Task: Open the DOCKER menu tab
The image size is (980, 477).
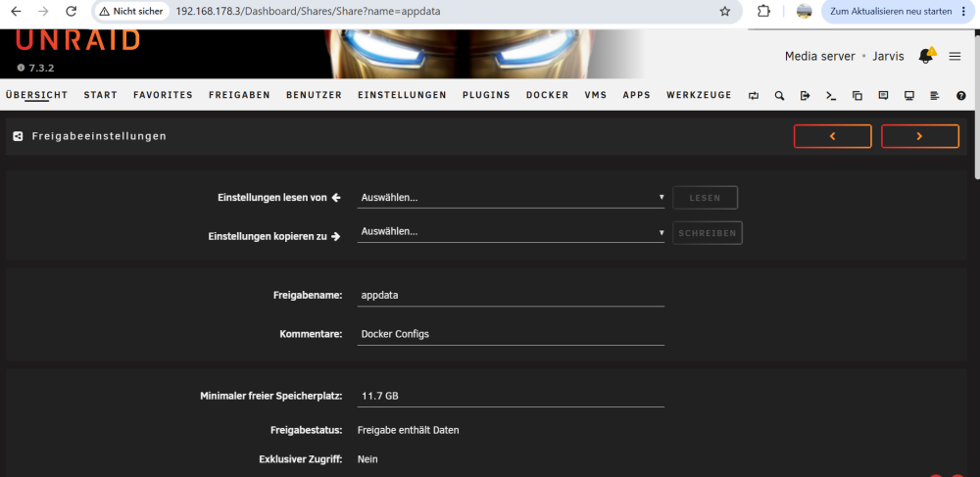Action: tap(548, 95)
